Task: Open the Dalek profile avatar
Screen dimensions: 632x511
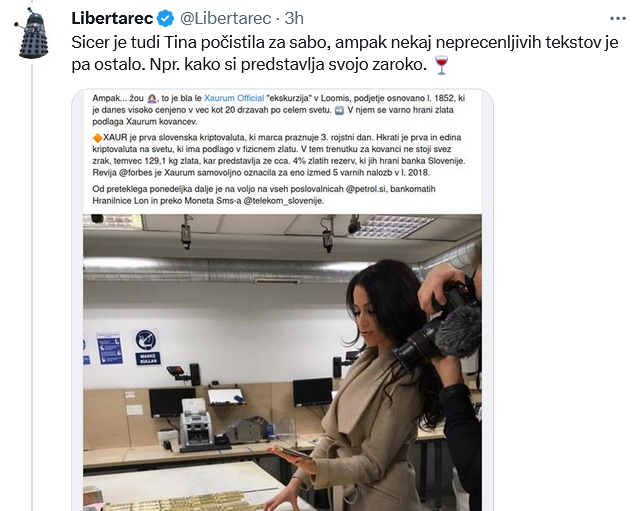Action: [x=32, y=33]
